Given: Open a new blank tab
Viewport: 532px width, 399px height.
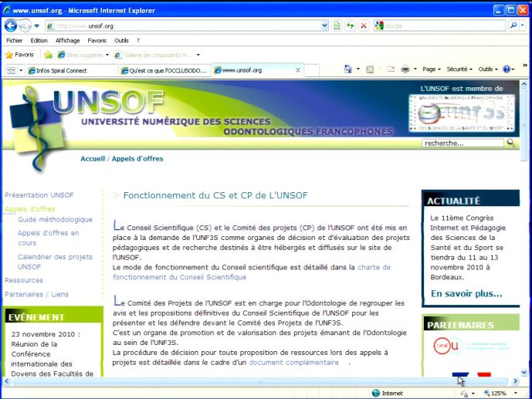Looking at the screenshot, I should click(311, 70).
